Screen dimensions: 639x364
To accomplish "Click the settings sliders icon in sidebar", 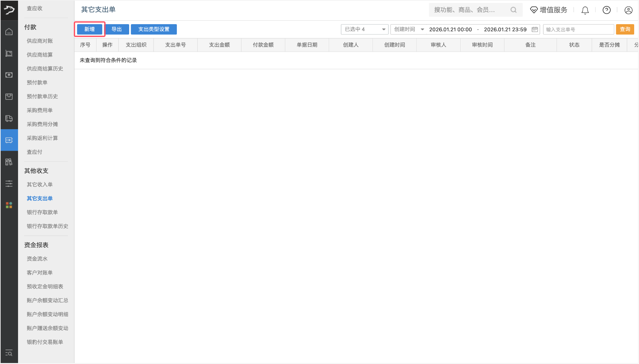I will point(9,183).
